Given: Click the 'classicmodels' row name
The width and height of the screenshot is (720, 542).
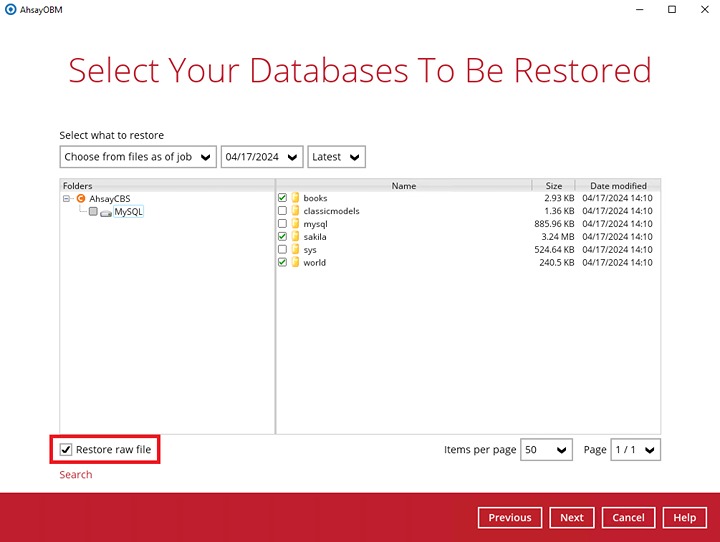Looking at the screenshot, I should tap(332, 211).
